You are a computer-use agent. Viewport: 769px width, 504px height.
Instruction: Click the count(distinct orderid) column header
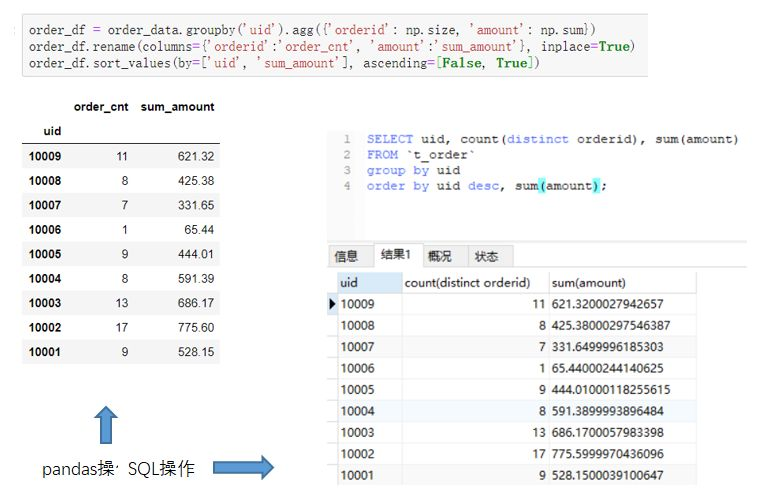(475, 283)
